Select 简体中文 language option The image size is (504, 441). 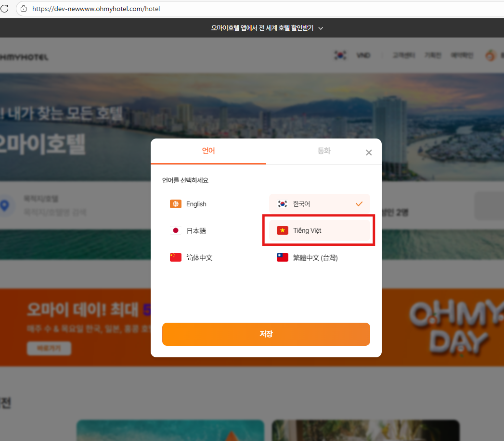(213, 258)
